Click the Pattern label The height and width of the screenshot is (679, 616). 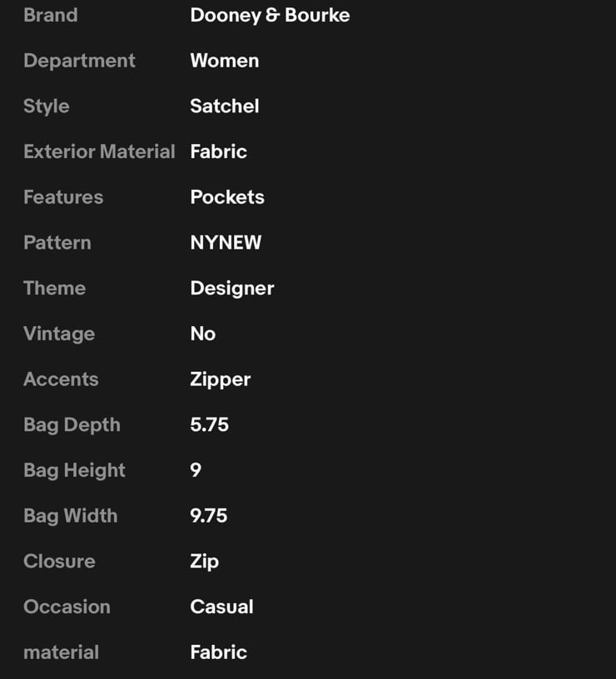[x=57, y=242]
